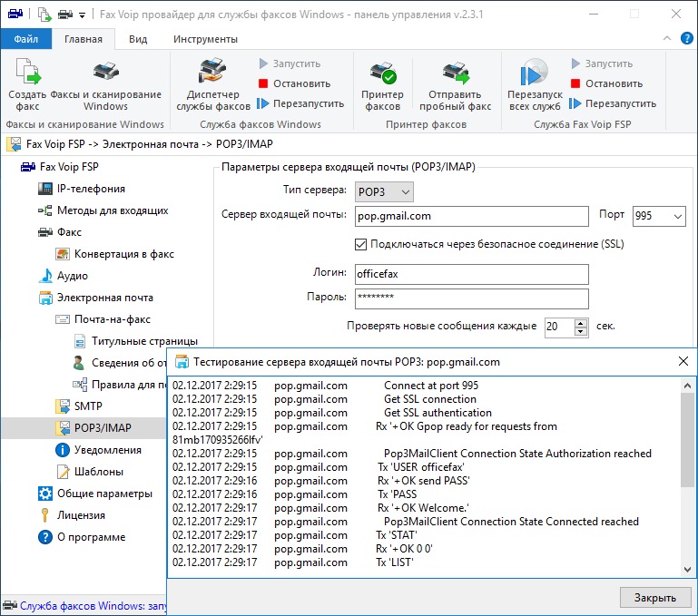Click the breadcrumb path icon
Viewport: 698px width, 616px height.
coord(14,144)
